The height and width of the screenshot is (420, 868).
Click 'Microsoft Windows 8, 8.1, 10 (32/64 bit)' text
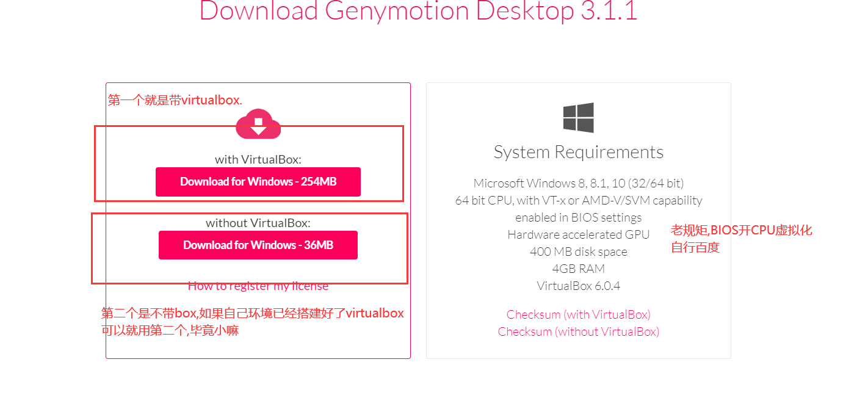pyautogui.click(x=579, y=183)
